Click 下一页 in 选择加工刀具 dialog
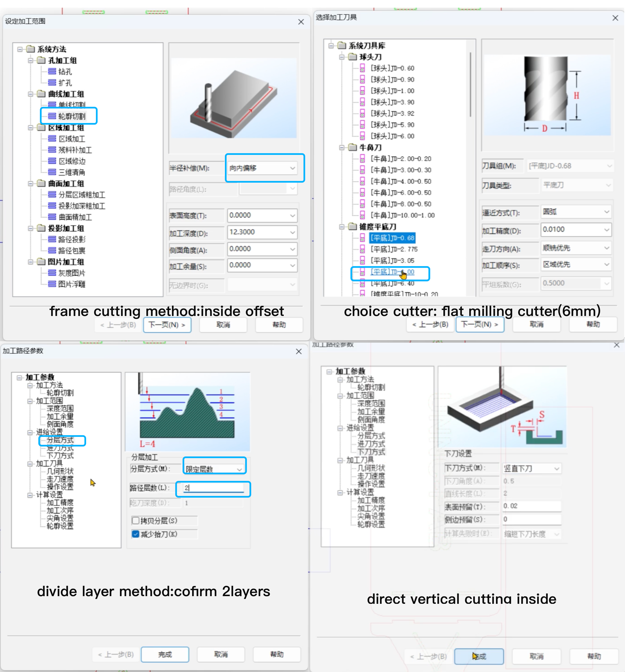This screenshot has height=672, width=625. pyautogui.click(x=480, y=324)
